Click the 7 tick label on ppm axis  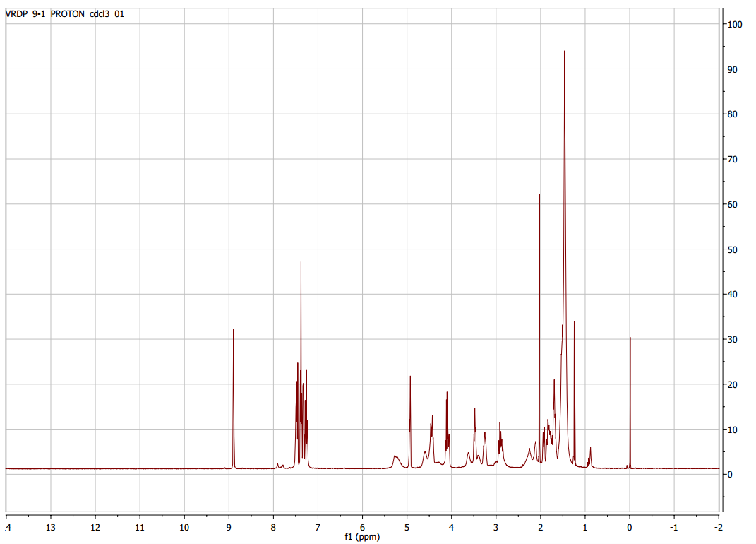click(318, 528)
